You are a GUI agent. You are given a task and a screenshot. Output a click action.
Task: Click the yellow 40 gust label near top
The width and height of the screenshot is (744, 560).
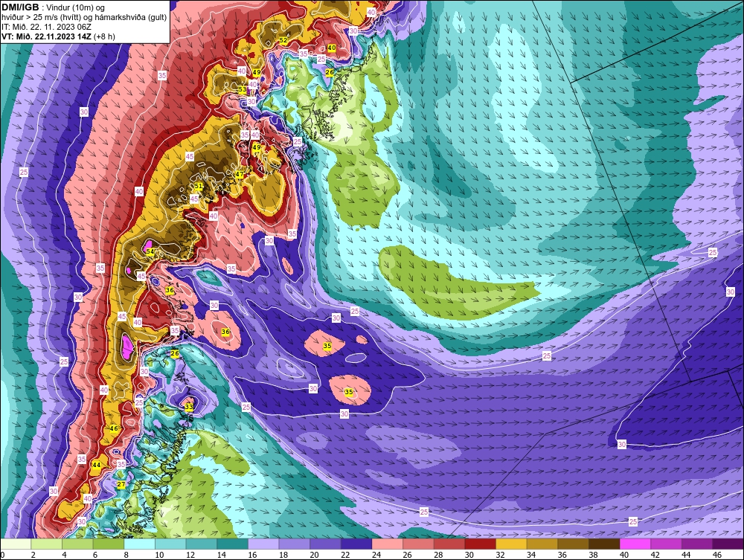(x=332, y=48)
